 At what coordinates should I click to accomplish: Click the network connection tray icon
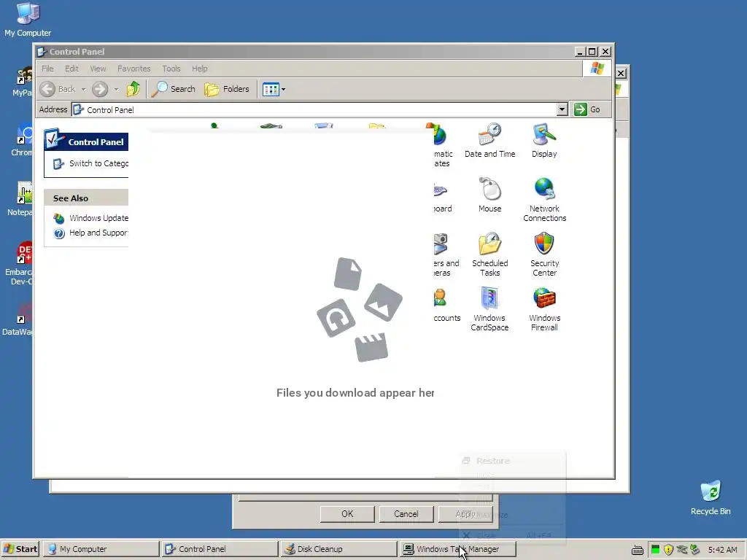click(682, 550)
